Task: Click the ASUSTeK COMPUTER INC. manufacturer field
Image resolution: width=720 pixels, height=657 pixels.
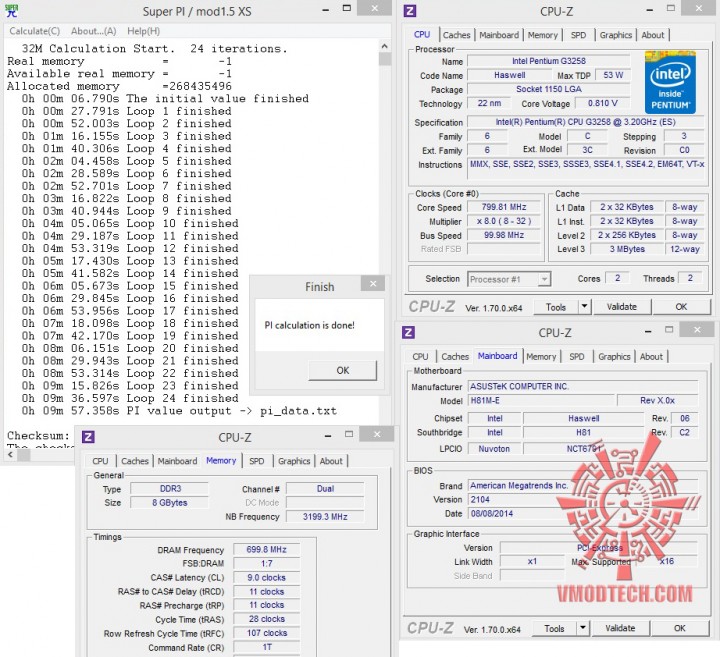Action: coord(583,387)
